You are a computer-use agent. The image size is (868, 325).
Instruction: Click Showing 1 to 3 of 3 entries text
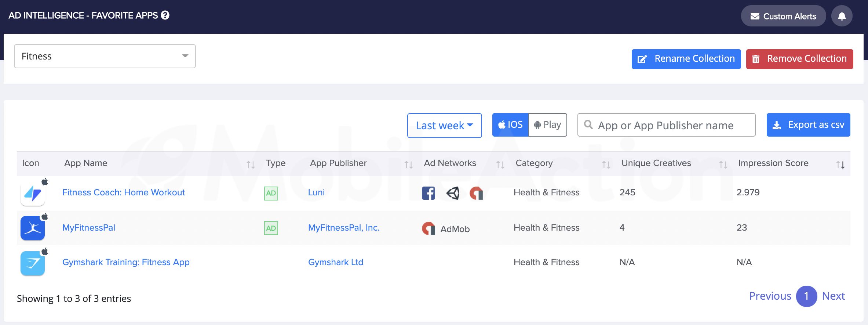coord(74,299)
